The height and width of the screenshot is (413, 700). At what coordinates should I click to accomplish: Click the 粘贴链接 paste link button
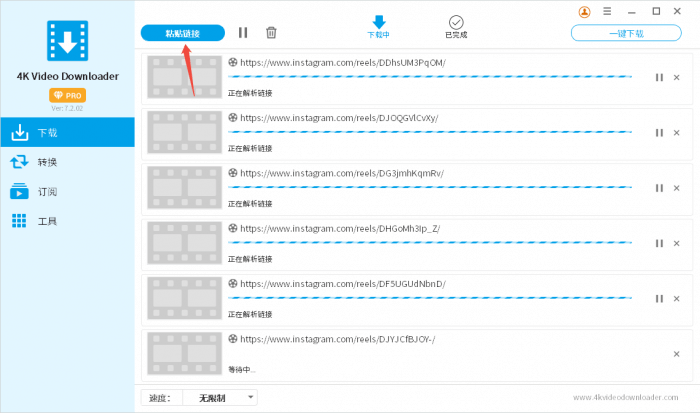coord(183,33)
